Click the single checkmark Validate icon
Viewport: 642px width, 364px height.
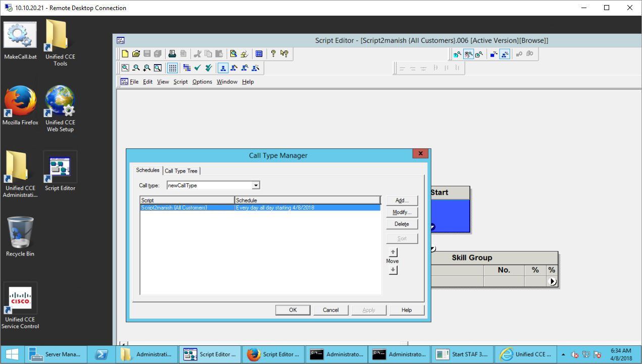[197, 68]
